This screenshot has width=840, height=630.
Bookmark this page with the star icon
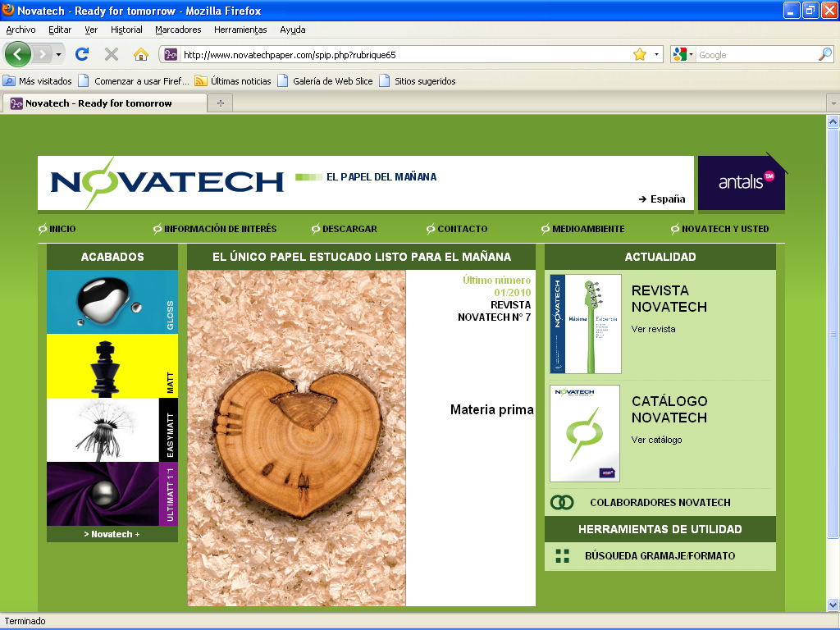click(640, 55)
